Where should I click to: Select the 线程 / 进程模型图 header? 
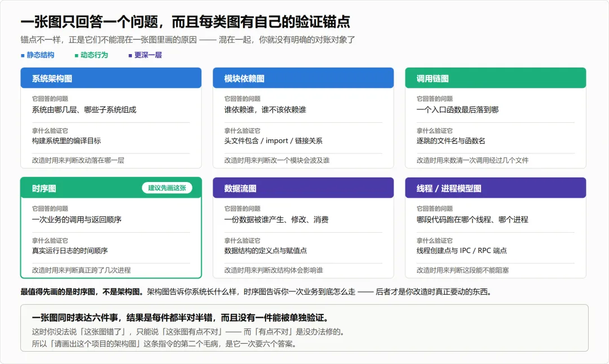[x=496, y=188]
